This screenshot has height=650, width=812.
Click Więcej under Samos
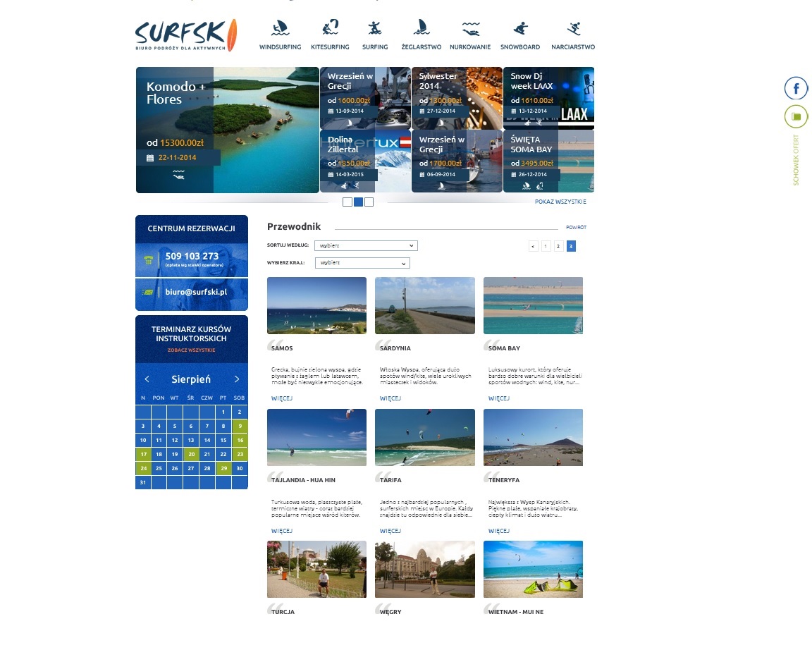(282, 398)
